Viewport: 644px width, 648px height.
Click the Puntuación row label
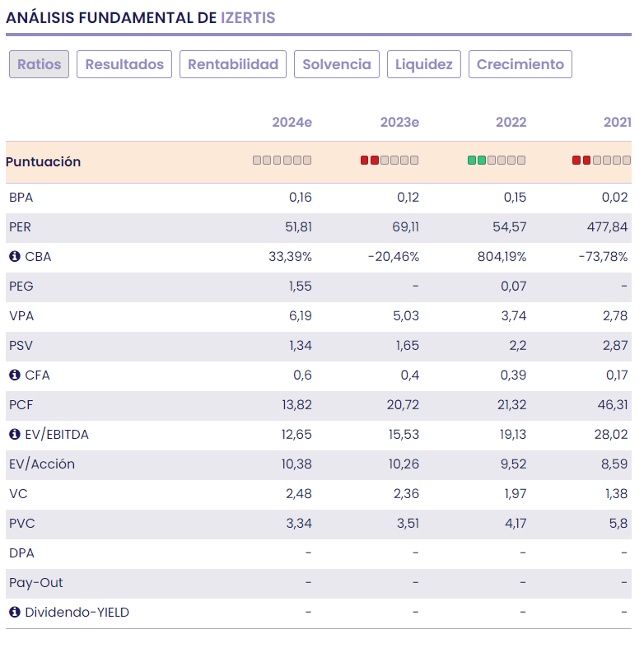coord(43,162)
